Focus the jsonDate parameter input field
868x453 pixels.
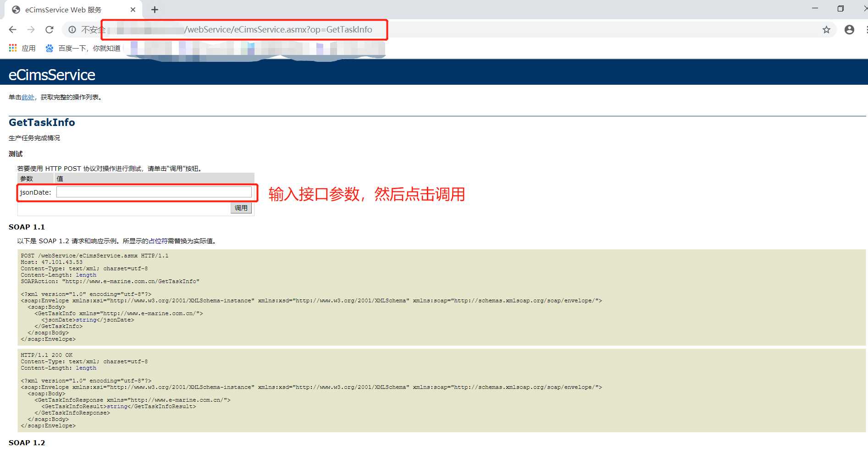pos(154,192)
